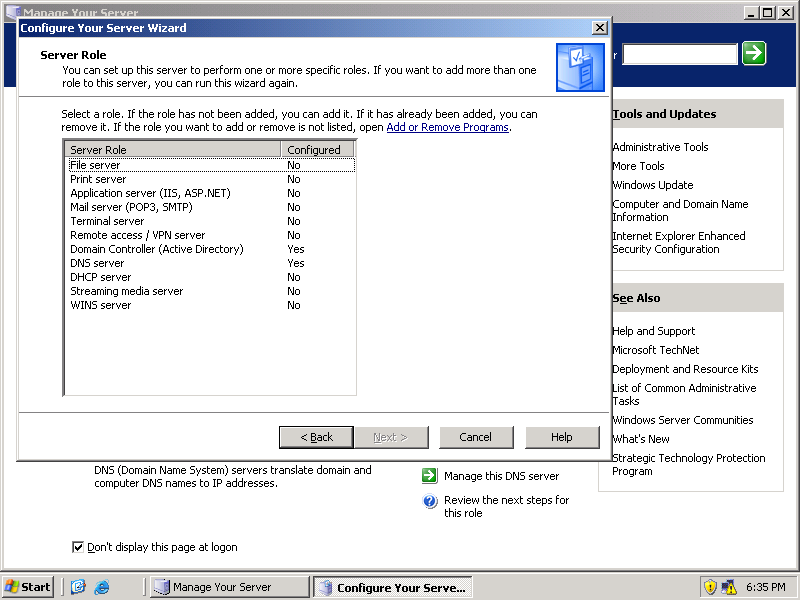Screen dimensions: 800x600
Task: Select the File server role
Action: tap(211, 165)
